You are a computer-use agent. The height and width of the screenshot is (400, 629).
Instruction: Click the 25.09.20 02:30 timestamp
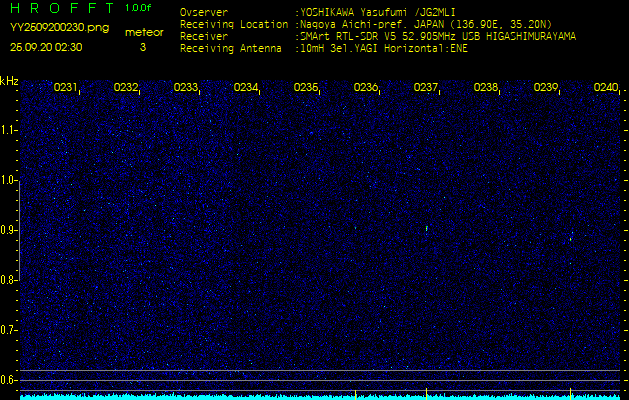[46, 47]
